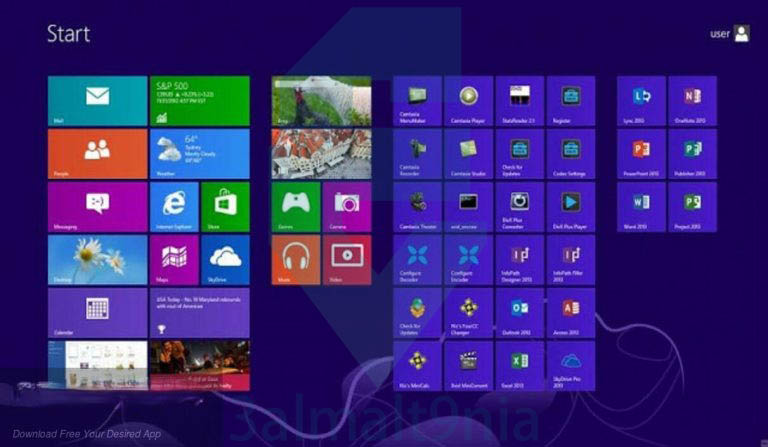Launch Word 2013
Viewport: 768px width, 447px height.
point(641,207)
